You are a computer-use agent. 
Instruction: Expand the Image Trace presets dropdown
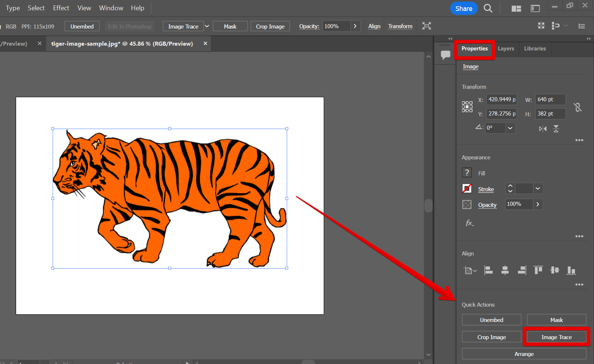pos(207,26)
